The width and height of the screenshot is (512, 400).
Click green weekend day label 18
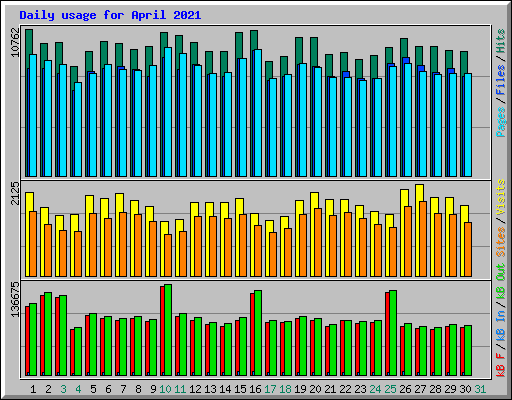(x=285, y=389)
